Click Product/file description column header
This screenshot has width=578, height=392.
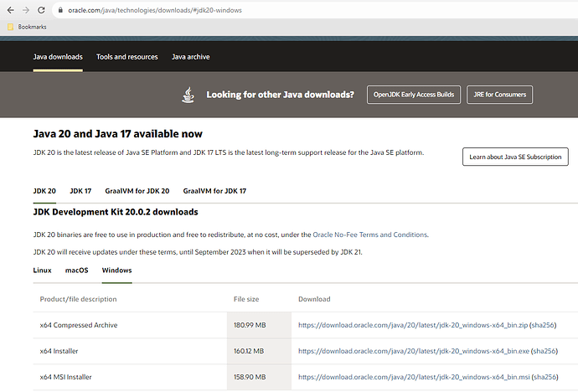tap(78, 299)
